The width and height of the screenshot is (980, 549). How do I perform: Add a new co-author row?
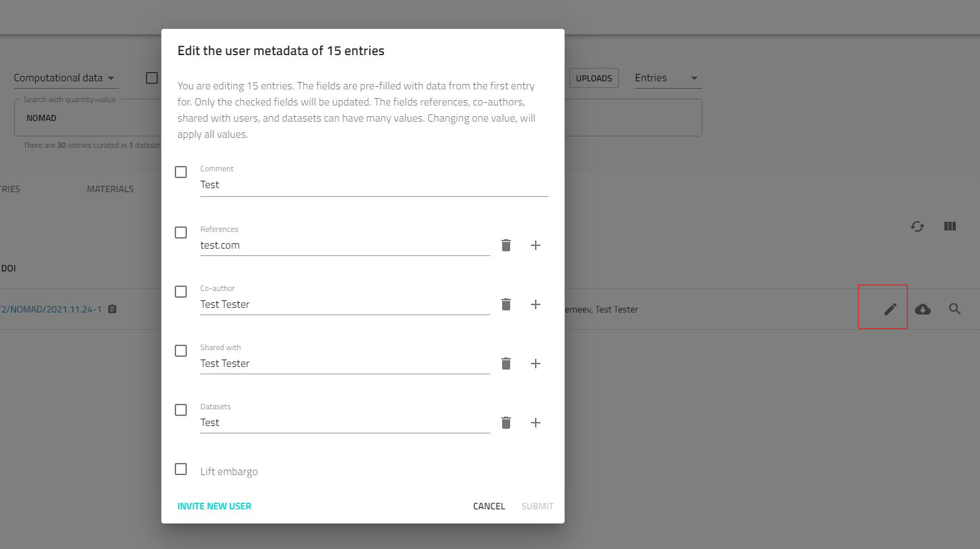(536, 304)
